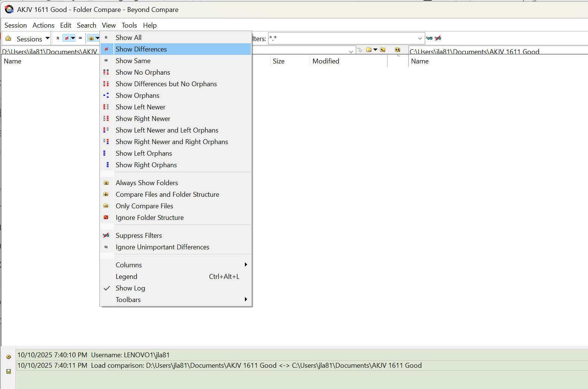Click the log panel gear icon
Image resolution: width=588 pixels, height=389 pixels.
pos(9,357)
